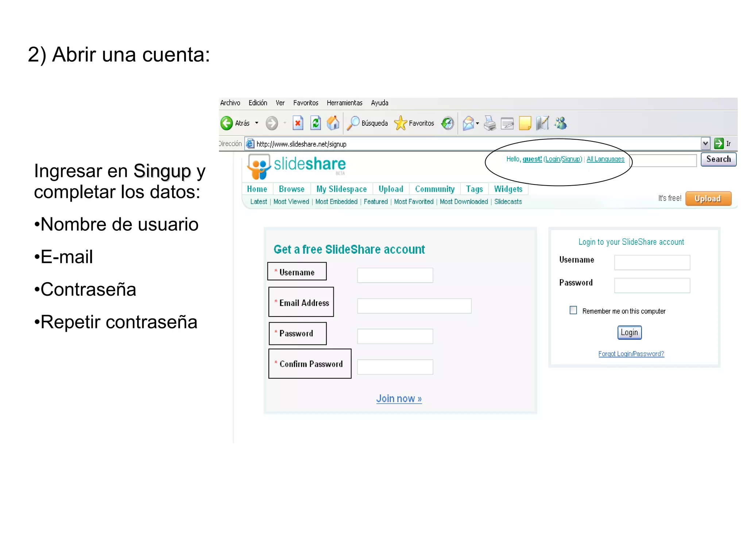747x560 pixels.
Task: Click the Email Address input field
Action: [x=414, y=306]
